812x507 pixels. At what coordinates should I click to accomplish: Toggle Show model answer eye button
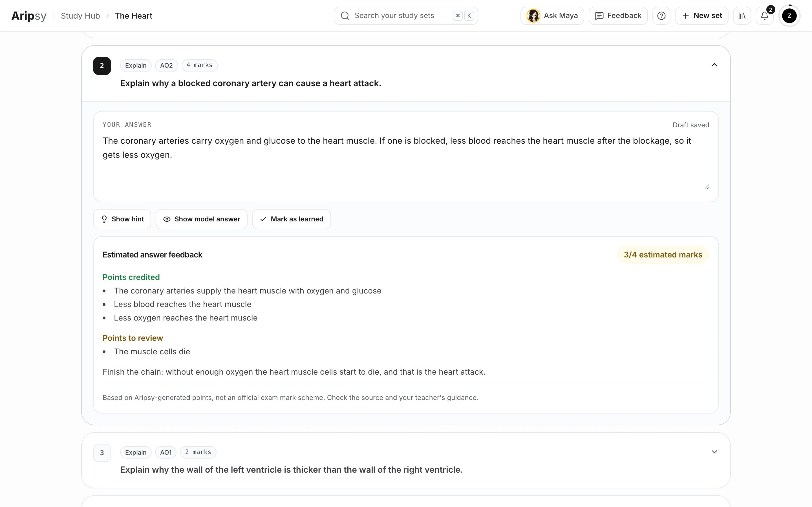pos(201,219)
